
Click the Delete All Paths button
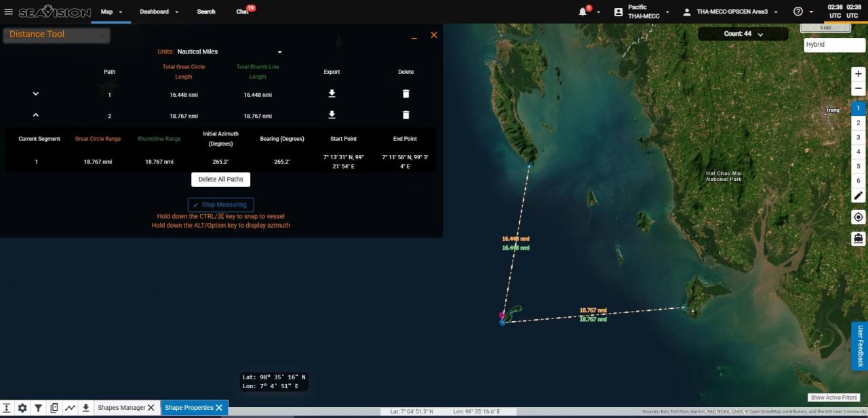[221, 180]
